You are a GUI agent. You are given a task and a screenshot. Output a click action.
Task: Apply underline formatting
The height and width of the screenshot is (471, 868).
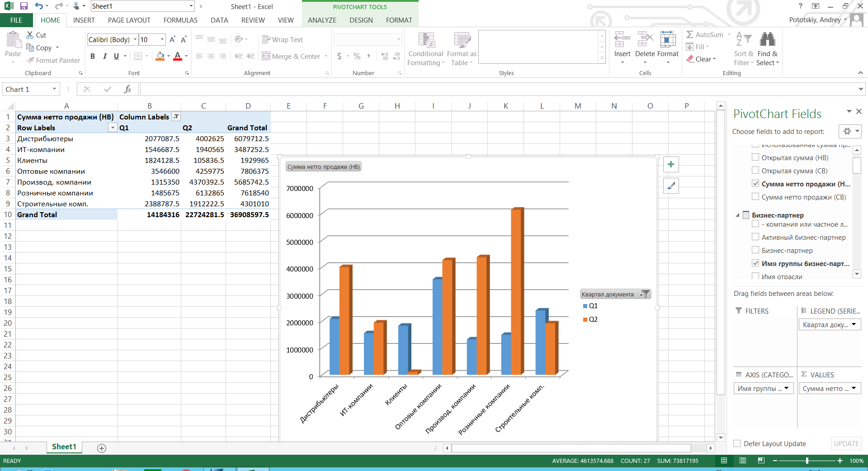[x=116, y=56]
